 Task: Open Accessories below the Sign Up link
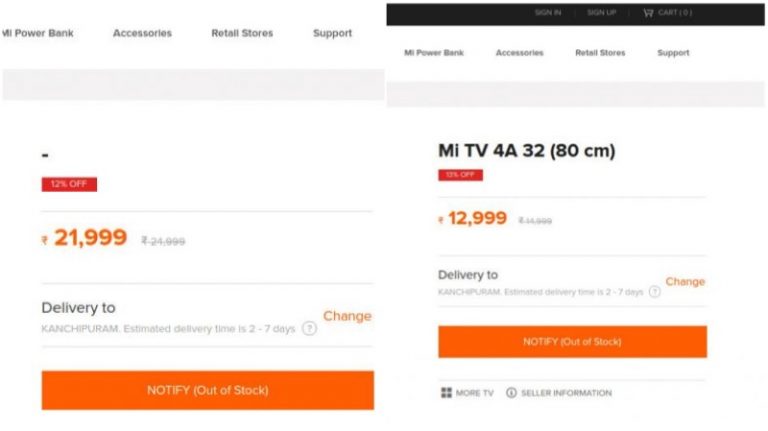point(519,53)
